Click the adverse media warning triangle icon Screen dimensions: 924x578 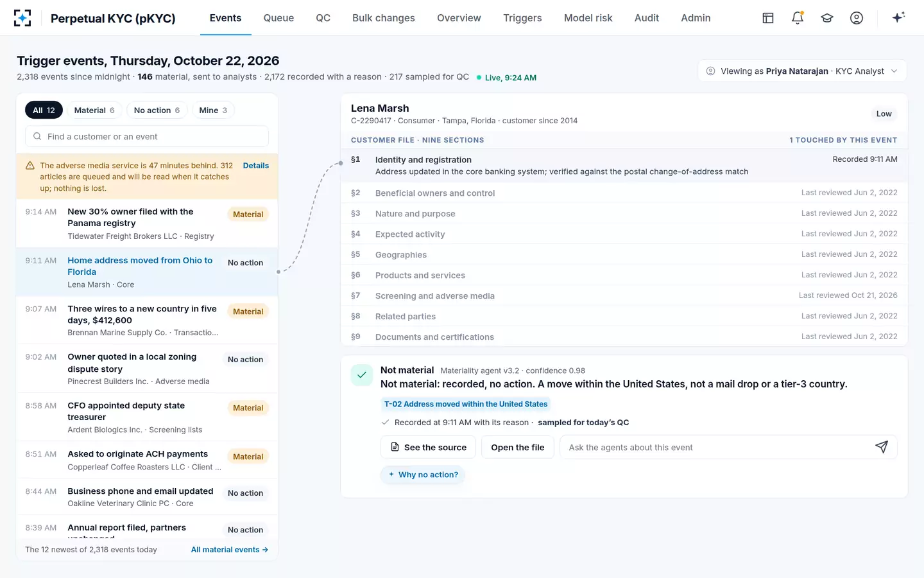30,166
